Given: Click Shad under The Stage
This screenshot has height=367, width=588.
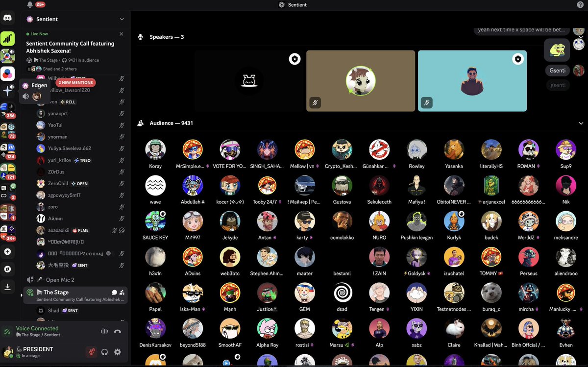Looking at the screenshot, I should tap(53, 311).
